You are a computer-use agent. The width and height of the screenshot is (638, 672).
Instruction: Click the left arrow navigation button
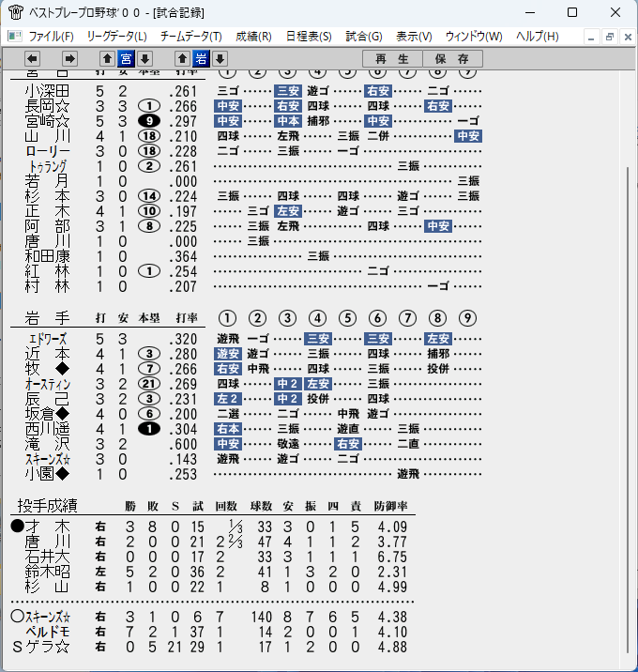click(32, 58)
